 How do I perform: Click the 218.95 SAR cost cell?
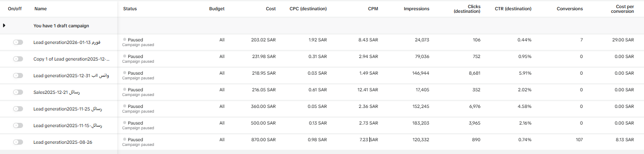[264, 73]
